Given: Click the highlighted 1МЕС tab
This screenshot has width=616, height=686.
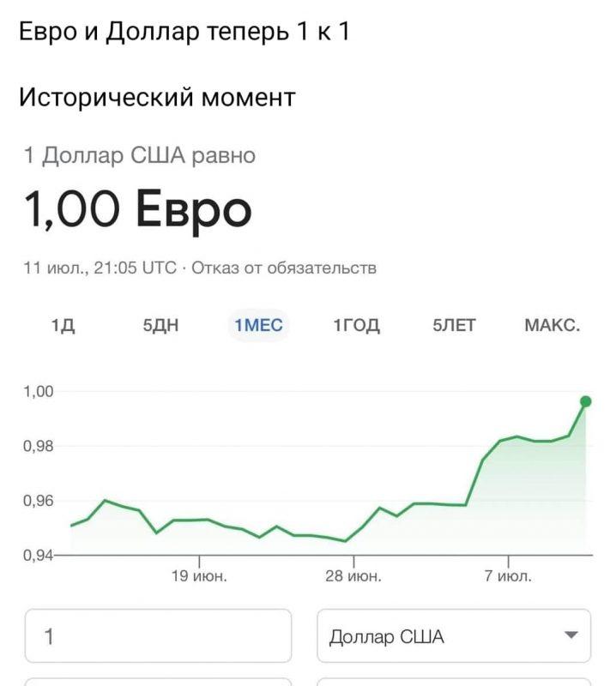Looking at the screenshot, I should click(258, 326).
